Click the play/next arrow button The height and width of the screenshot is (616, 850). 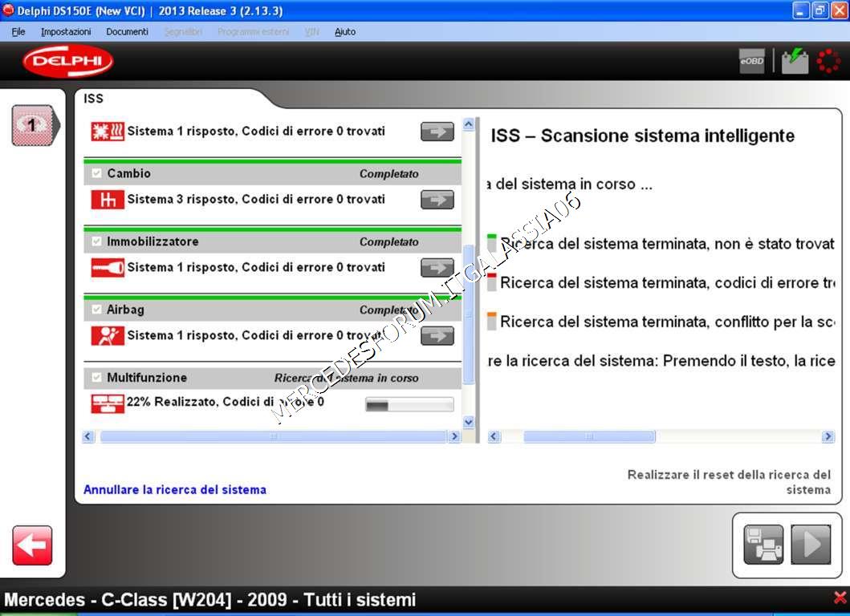point(811,545)
